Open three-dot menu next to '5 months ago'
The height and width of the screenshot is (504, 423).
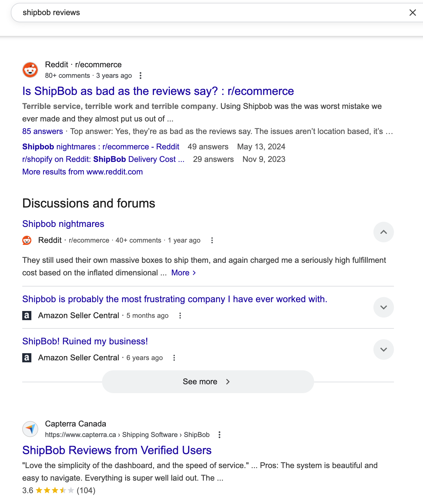(x=180, y=316)
